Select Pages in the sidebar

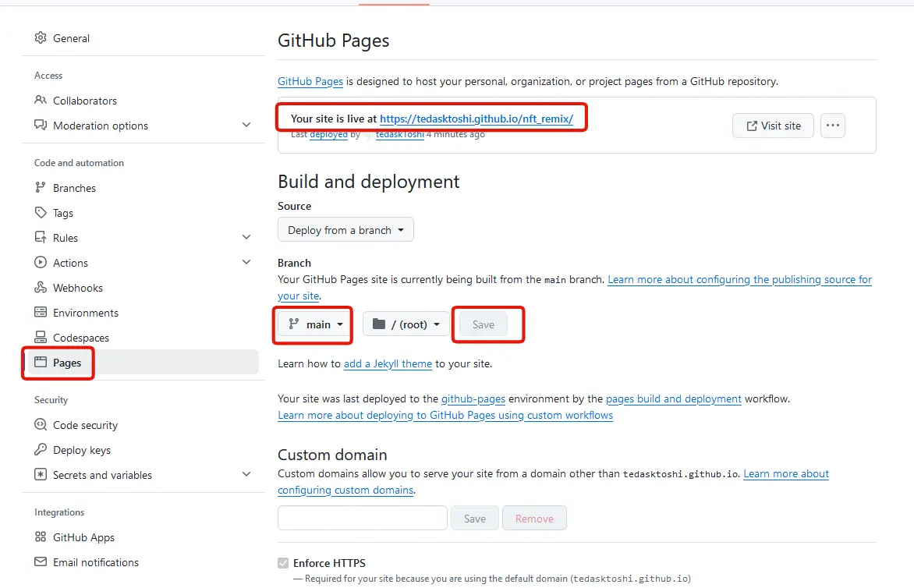(x=143, y=363)
